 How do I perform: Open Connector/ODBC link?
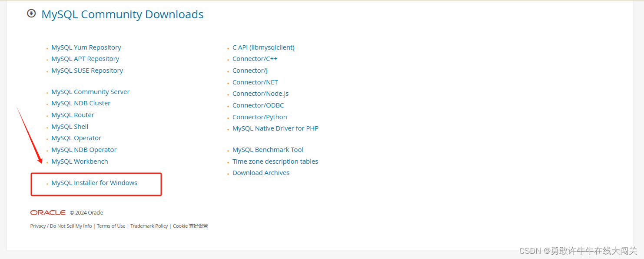click(x=258, y=105)
